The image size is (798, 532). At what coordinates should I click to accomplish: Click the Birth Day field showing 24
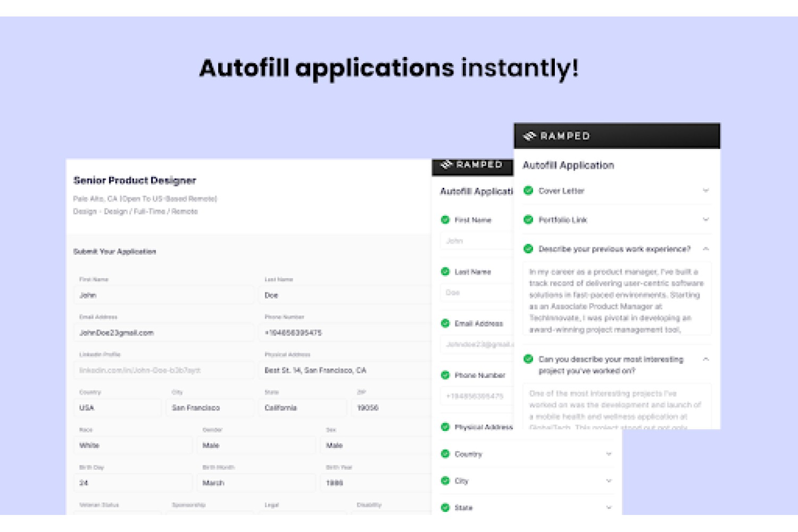[x=133, y=483]
